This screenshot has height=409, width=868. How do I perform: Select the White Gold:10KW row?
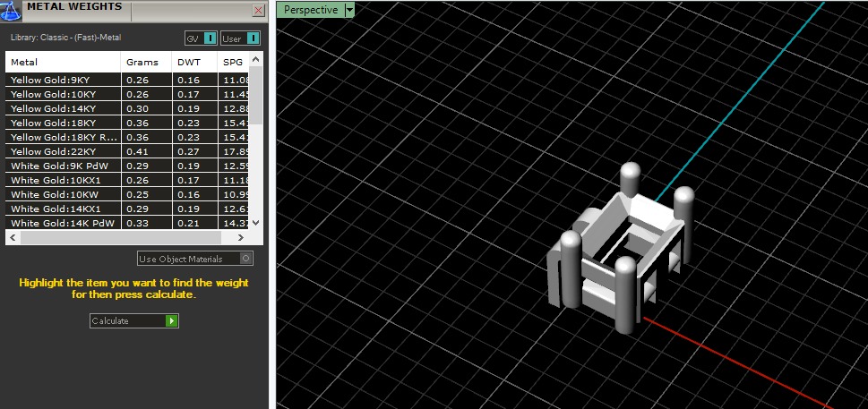(x=127, y=194)
